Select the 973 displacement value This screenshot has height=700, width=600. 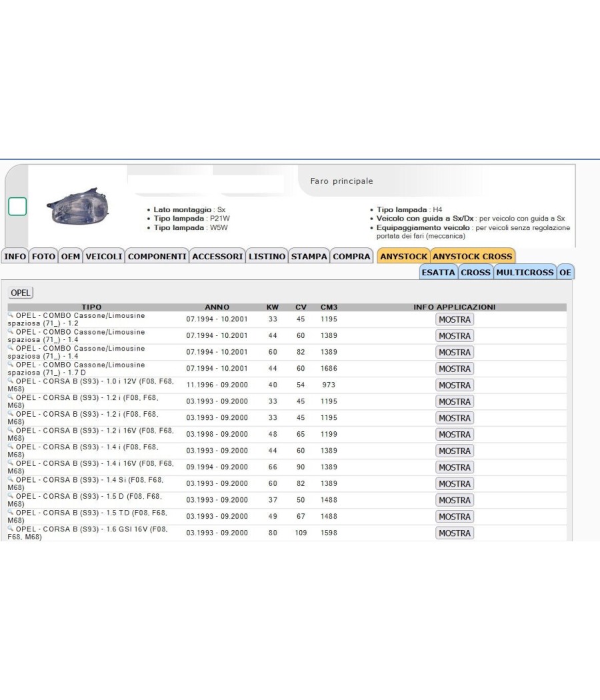(x=329, y=385)
